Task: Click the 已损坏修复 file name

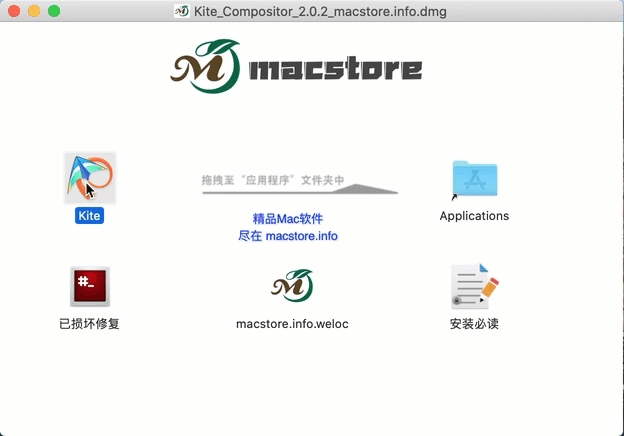Action: pyautogui.click(x=89, y=324)
